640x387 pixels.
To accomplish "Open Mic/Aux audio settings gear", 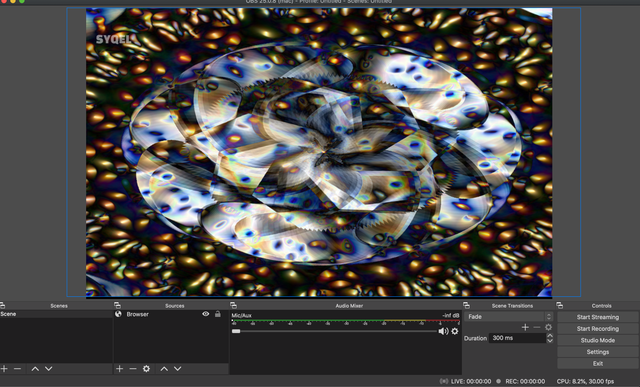I will [x=455, y=331].
